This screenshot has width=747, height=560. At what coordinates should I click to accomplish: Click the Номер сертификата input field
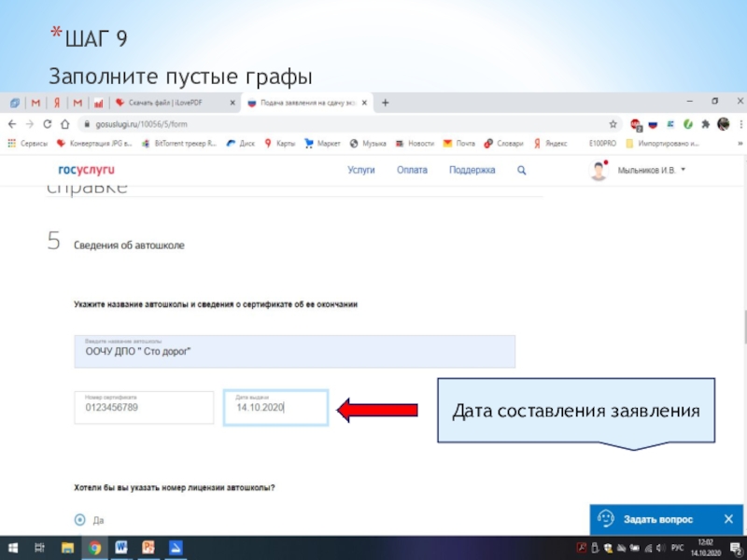pos(145,407)
